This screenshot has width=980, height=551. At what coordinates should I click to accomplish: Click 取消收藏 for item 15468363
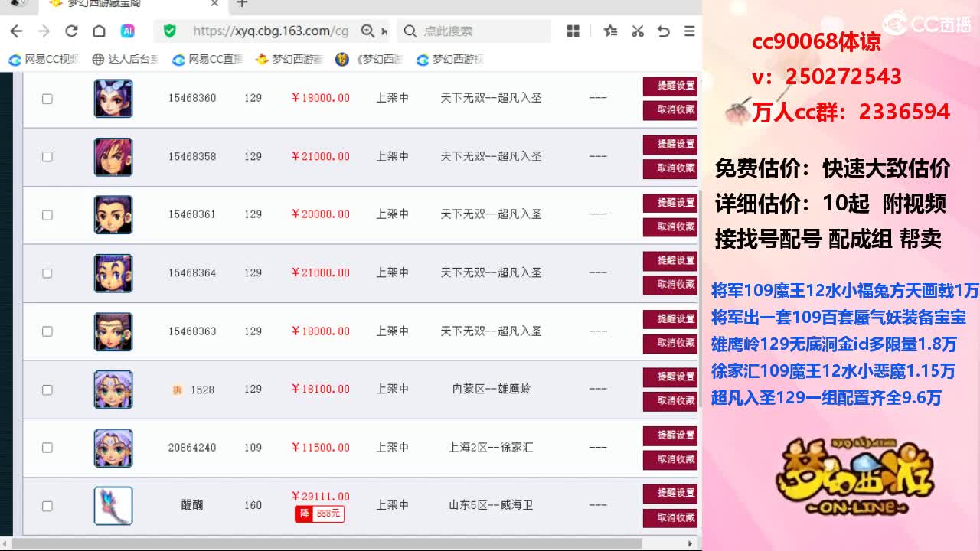pos(671,344)
